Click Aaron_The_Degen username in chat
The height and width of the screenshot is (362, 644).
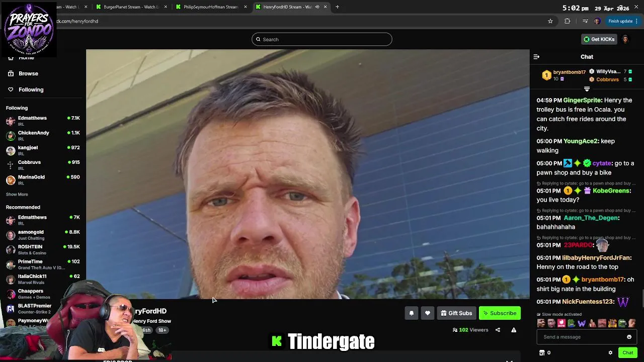tap(591, 218)
